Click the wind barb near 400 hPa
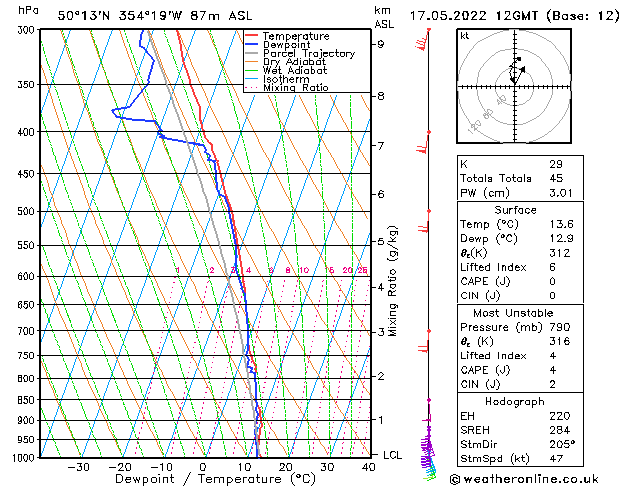Viewport: 629px width, 486px height. [x=423, y=142]
